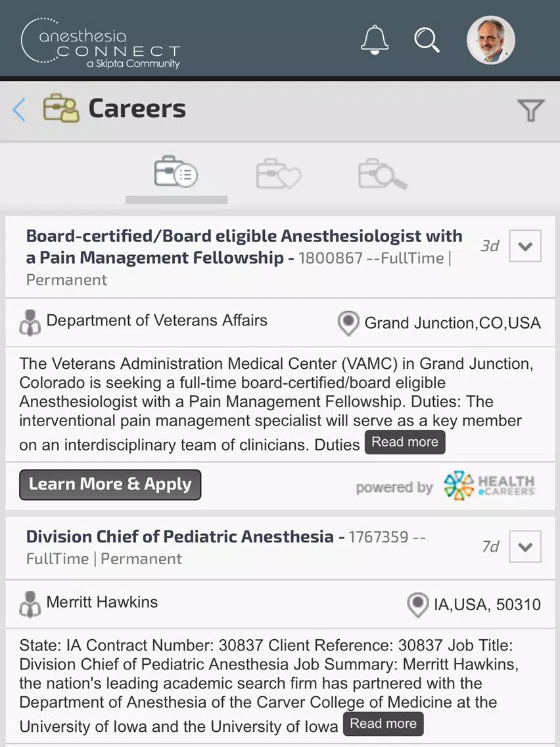Open the Board-certified Anesthesiologist job title
The height and width of the screenshot is (747, 560).
244,247
